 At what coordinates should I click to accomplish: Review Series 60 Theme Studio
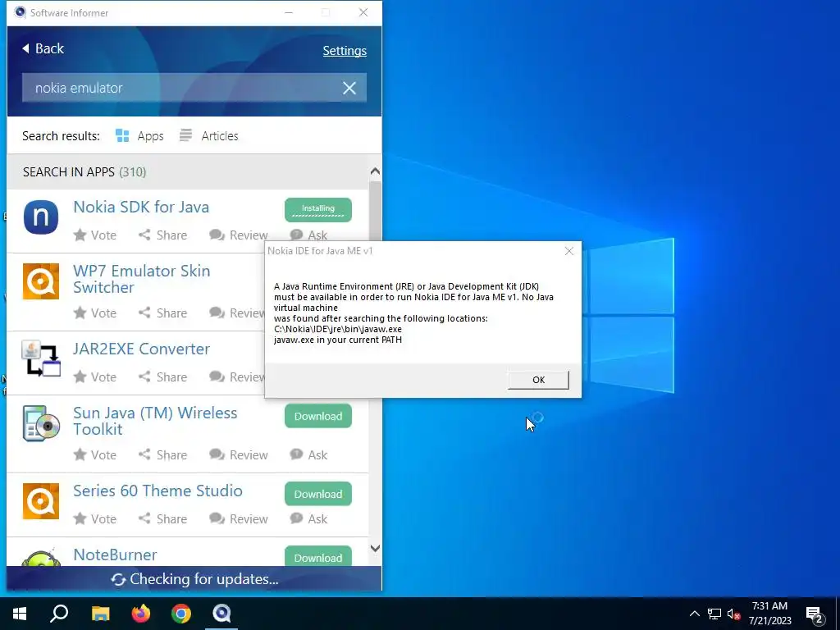coord(239,519)
